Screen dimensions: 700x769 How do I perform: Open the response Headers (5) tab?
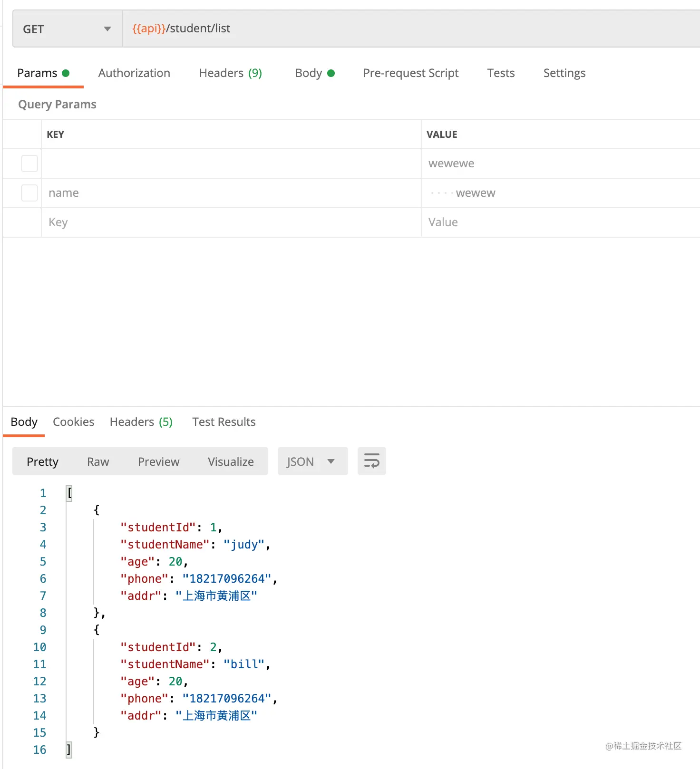click(141, 422)
